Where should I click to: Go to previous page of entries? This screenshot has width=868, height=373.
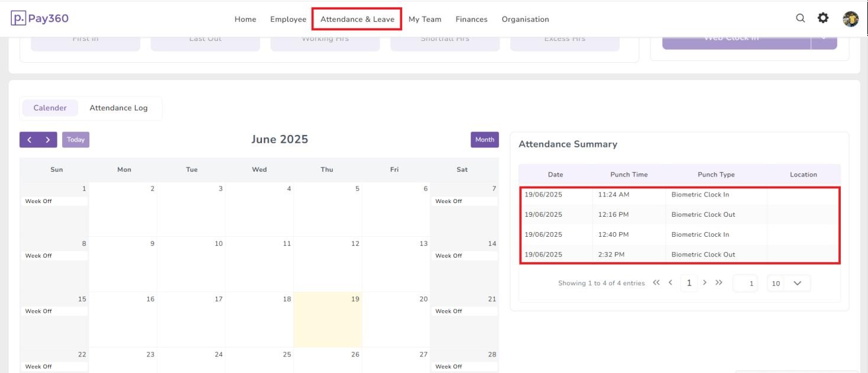[671, 282]
